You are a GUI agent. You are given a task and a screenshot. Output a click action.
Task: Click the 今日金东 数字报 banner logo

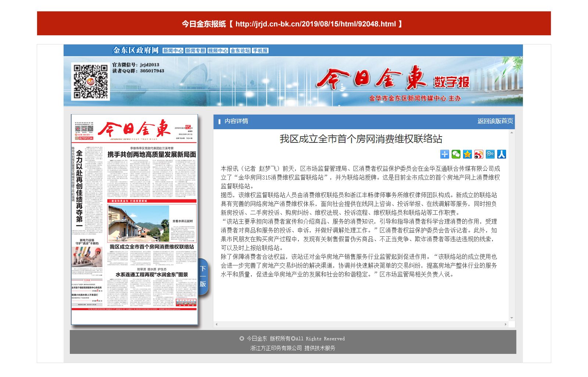point(392,78)
